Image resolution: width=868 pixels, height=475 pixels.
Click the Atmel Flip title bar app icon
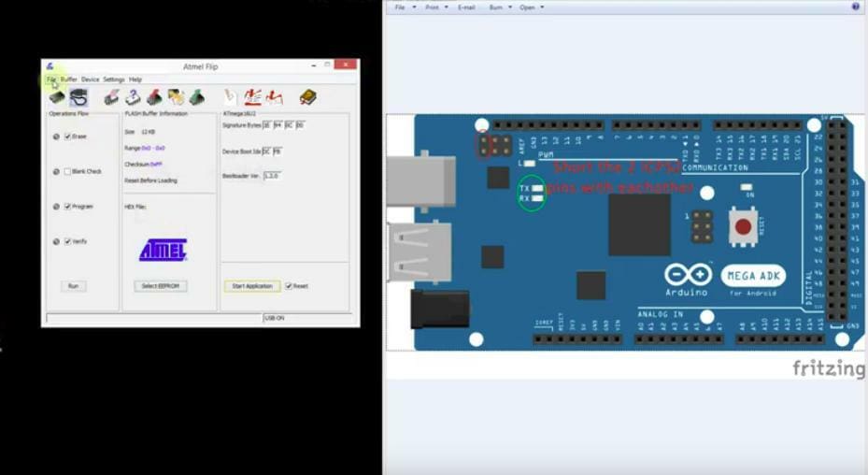50,66
